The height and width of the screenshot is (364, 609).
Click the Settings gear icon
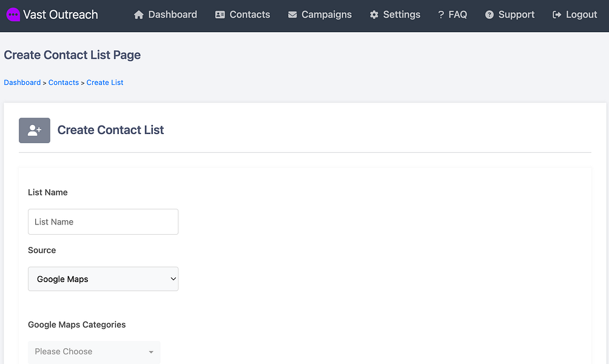click(374, 15)
